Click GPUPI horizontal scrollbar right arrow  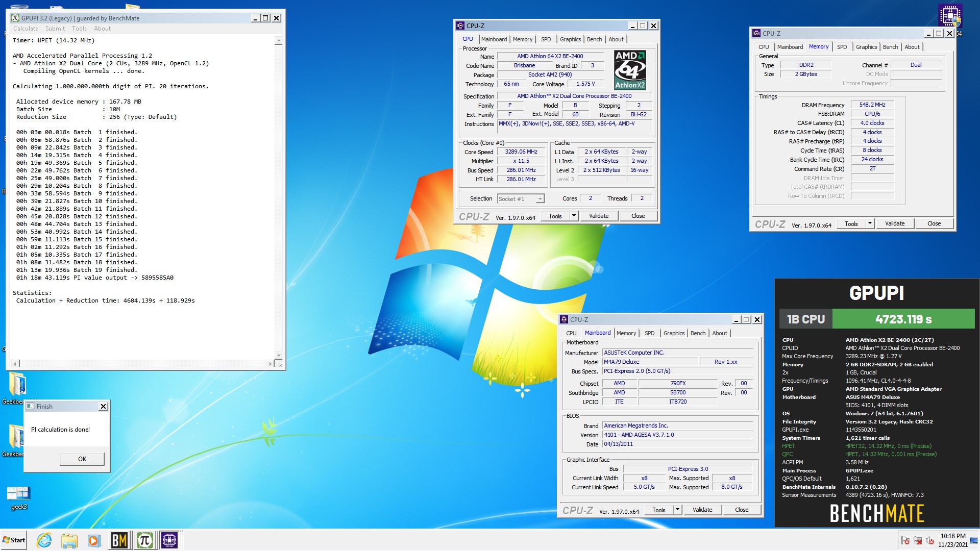click(x=269, y=364)
